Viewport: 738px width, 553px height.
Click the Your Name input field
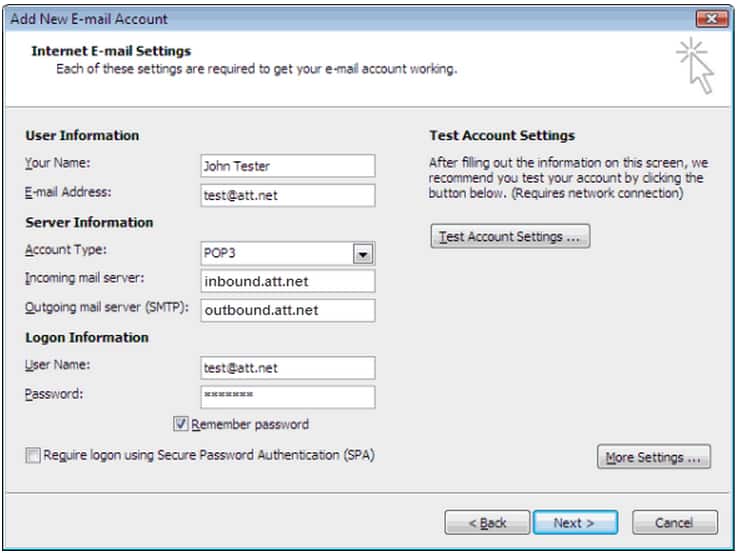click(x=288, y=166)
